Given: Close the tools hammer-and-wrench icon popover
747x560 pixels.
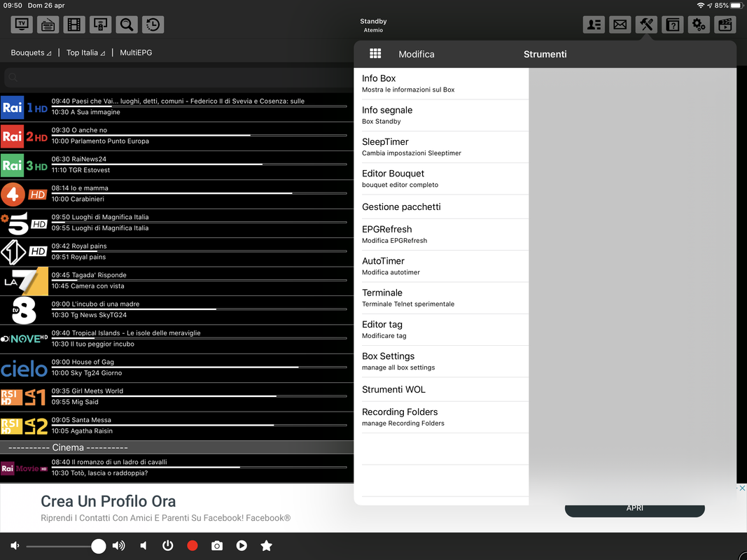Looking at the screenshot, I should click(x=646, y=24).
